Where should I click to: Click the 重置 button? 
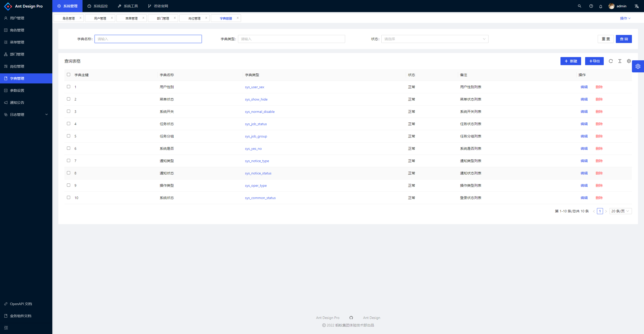point(606,39)
